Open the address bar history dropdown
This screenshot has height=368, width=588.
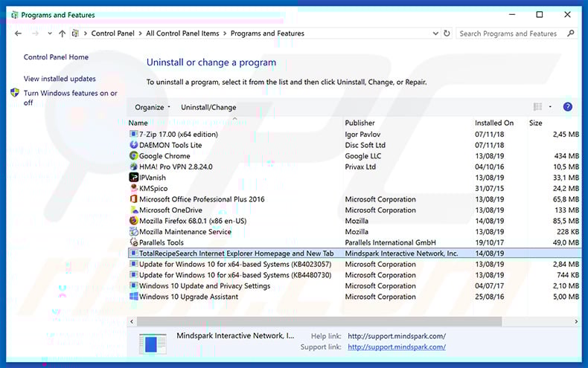tap(435, 33)
